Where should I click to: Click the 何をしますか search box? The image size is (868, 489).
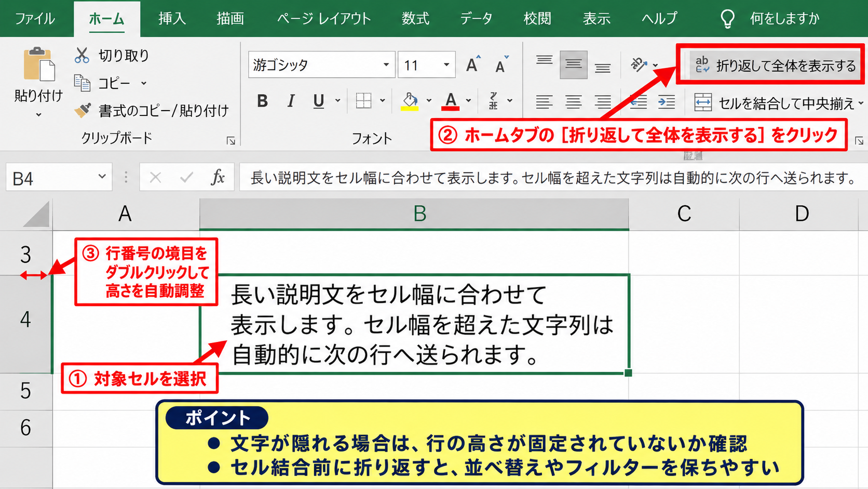(770, 19)
